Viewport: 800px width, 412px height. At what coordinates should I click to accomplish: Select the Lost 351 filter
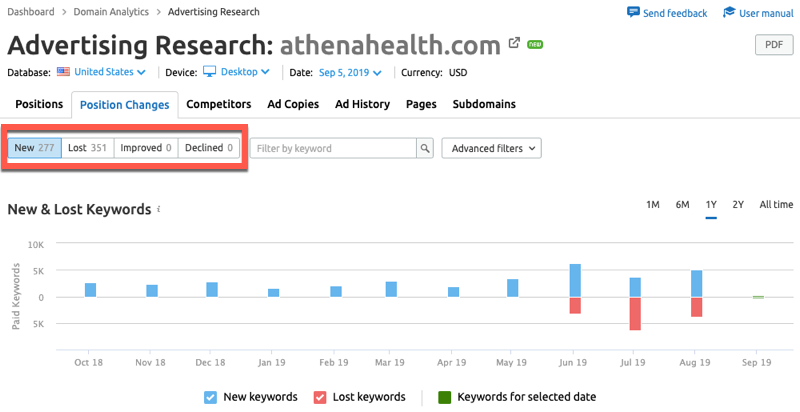click(x=87, y=148)
